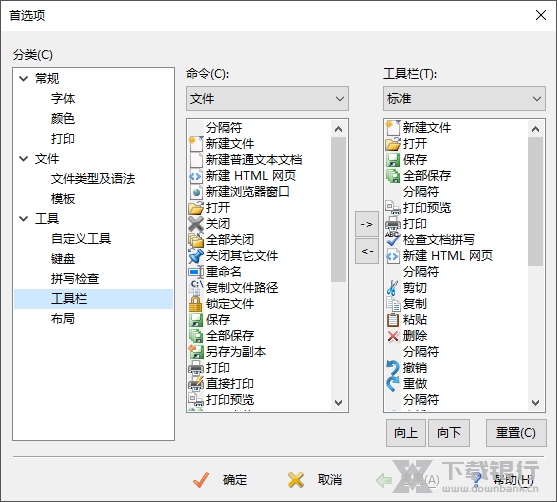Click the 剪切 scissors icon
Screen dimensions: 557x502
tap(393, 288)
